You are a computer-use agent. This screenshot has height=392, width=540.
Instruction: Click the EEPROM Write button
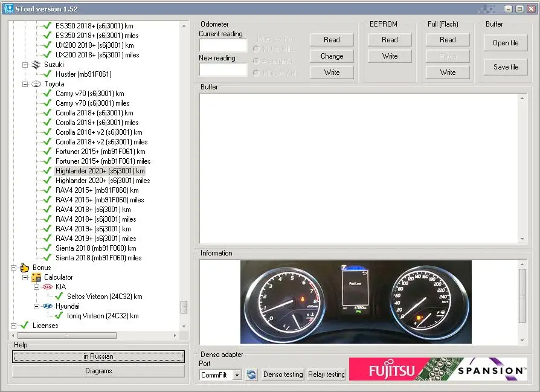[390, 56]
